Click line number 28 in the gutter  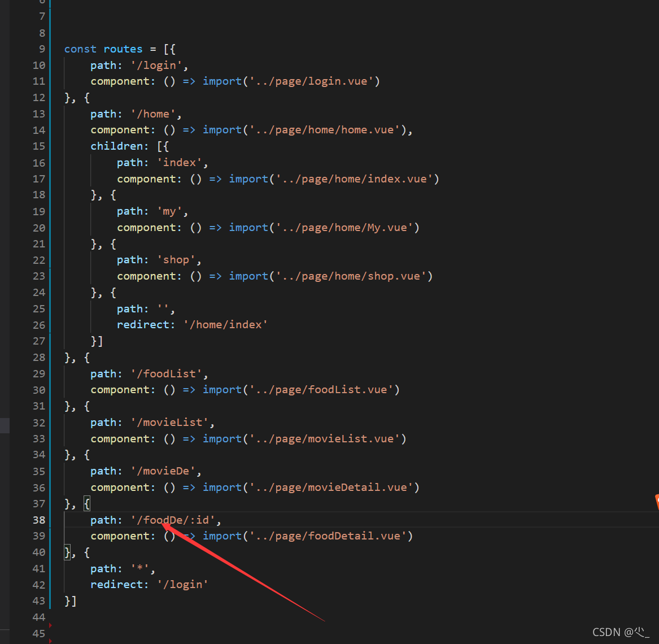[38, 358]
